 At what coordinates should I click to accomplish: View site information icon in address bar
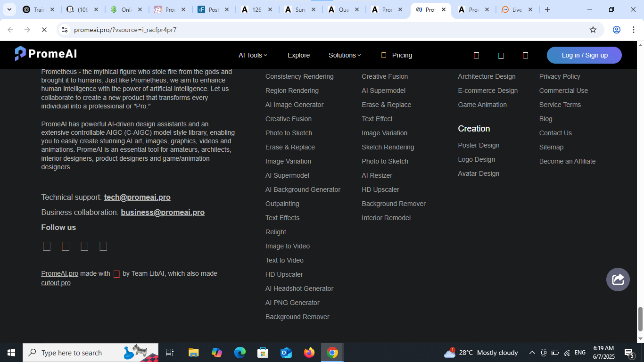[65, 30]
